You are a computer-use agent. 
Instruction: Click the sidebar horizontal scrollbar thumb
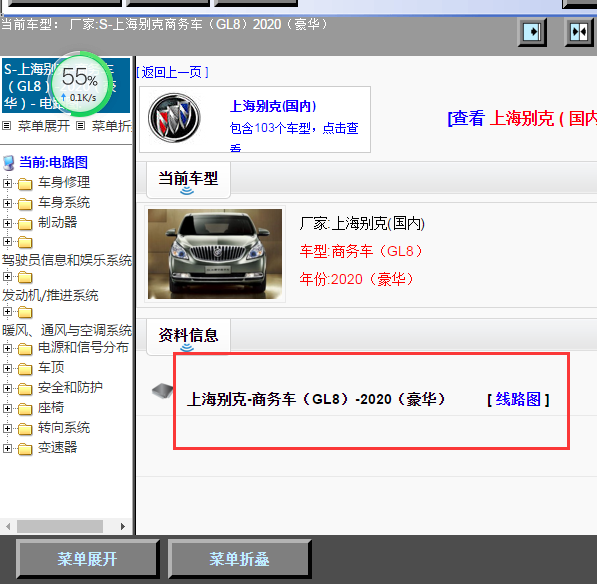coord(60,527)
